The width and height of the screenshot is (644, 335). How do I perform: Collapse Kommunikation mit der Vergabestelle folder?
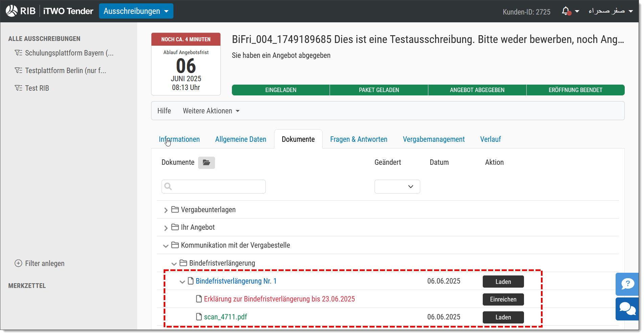point(166,246)
